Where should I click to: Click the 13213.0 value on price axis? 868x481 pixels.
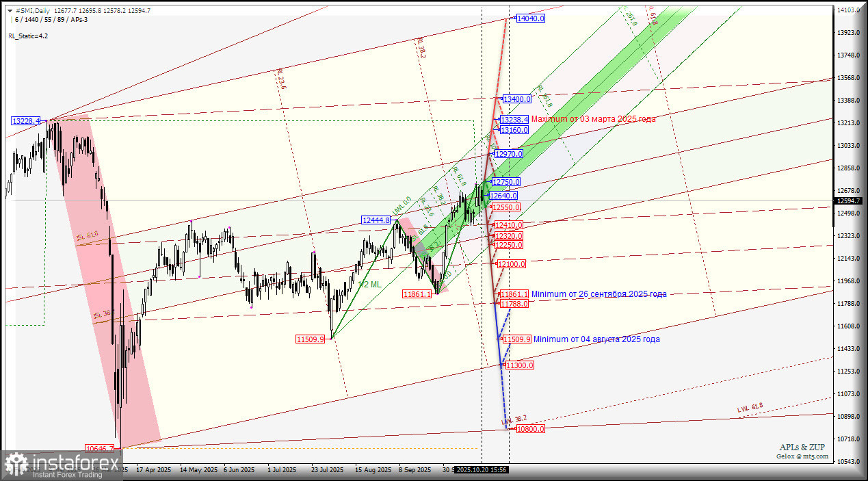click(847, 123)
